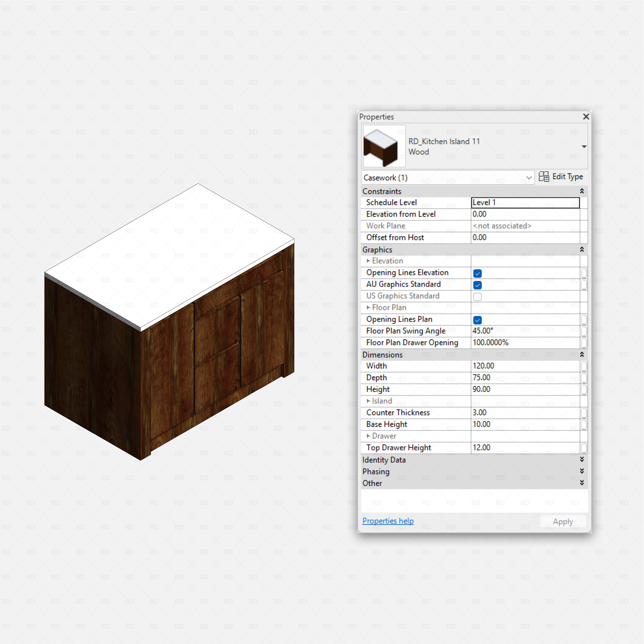The height and width of the screenshot is (644, 644).
Task: Click associate parameter button beside Height
Action: click(584, 389)
